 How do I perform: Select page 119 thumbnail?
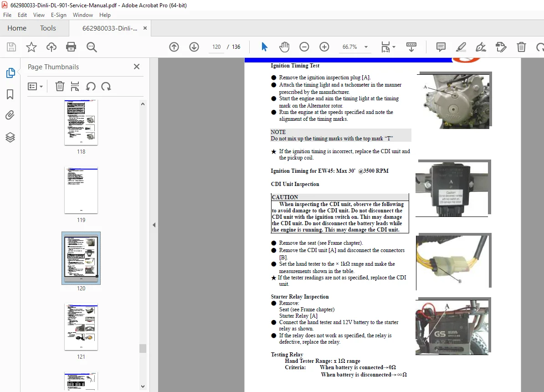coord(81,190)
